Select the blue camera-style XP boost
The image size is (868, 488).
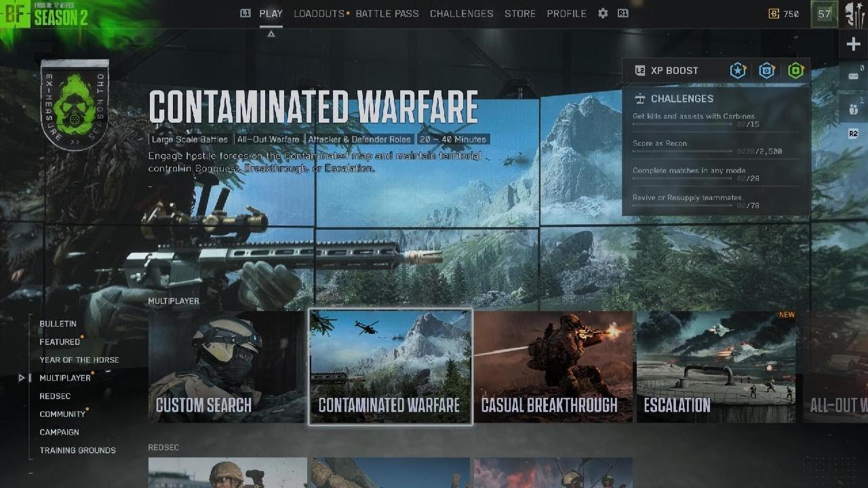(767, 70)
